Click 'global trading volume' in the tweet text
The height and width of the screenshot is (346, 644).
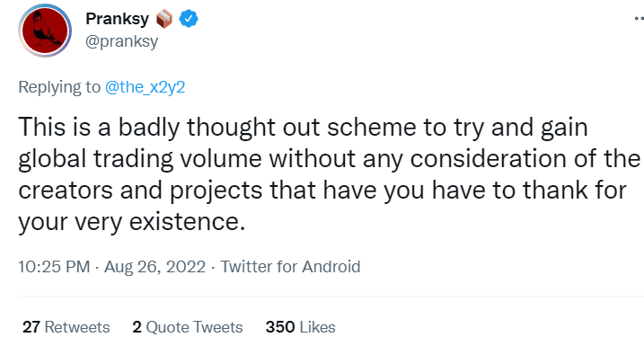[140, 159]
